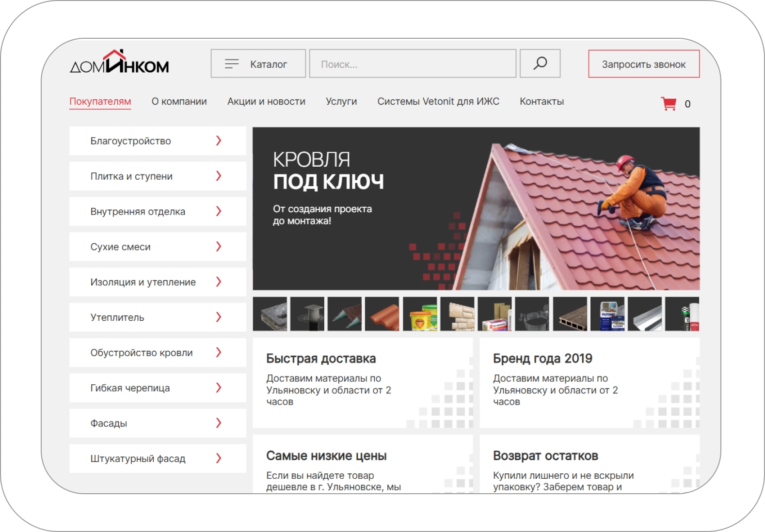Select the paint buckets thumbnail
The width and height of the screenshot is (765, 532).
click(x=420, y=314)
